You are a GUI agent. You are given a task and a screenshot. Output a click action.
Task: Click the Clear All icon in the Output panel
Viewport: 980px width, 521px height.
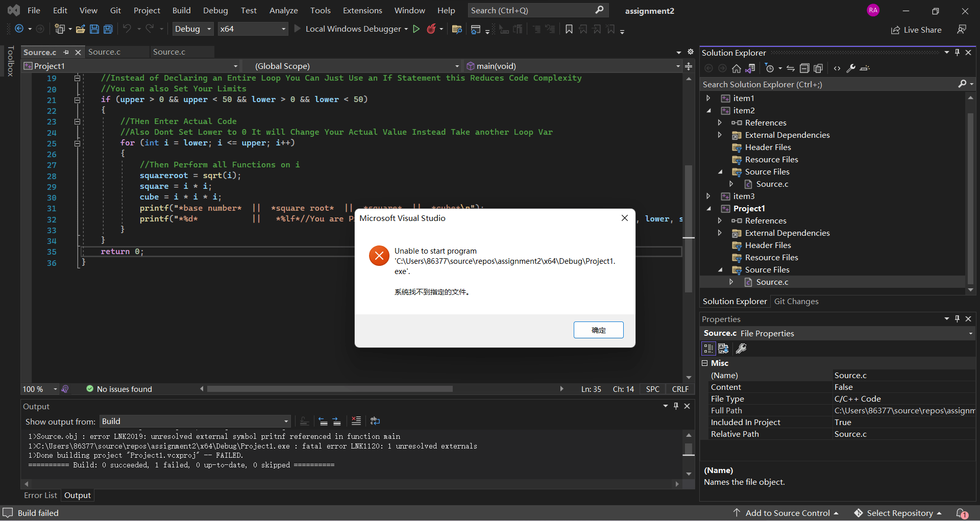tap(356, 421)
